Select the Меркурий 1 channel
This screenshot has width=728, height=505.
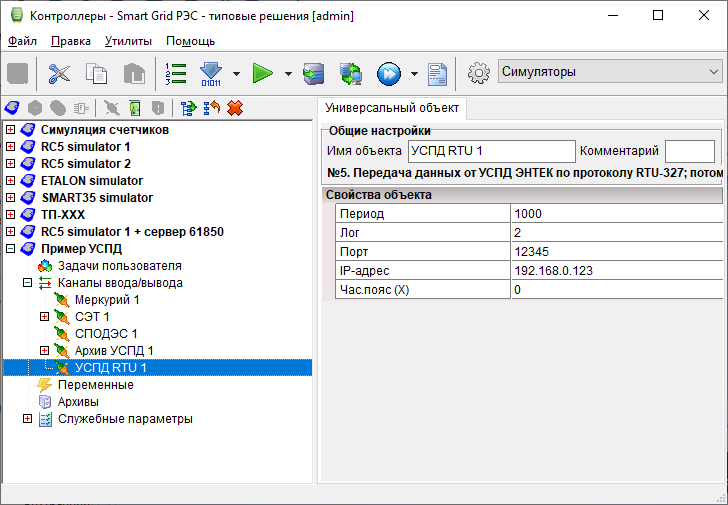point(107,300)
